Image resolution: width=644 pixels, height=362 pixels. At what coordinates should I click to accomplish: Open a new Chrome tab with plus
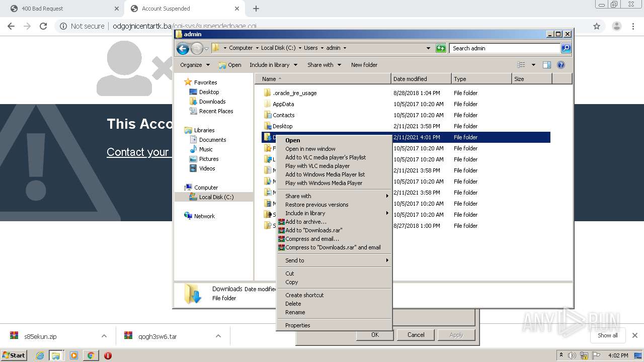coord(256,9)
